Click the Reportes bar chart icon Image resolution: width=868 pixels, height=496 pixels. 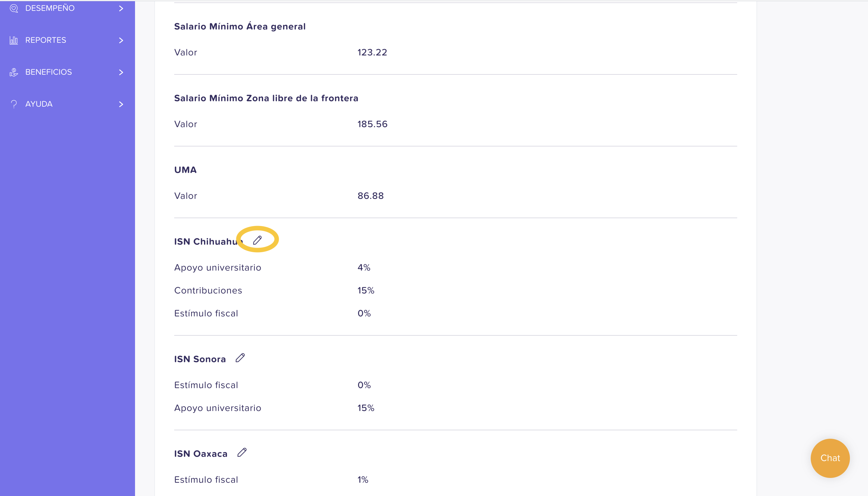point(14,40)
